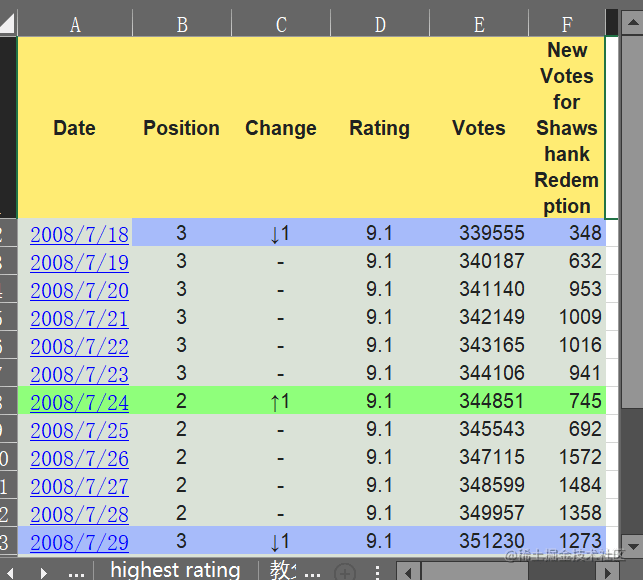Viewport: 643px width, 580px height.
Task: Select column E header
Action: 479,25
